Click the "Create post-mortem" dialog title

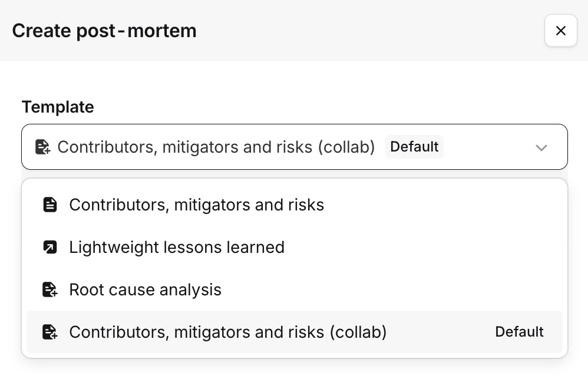pos(104,31)
